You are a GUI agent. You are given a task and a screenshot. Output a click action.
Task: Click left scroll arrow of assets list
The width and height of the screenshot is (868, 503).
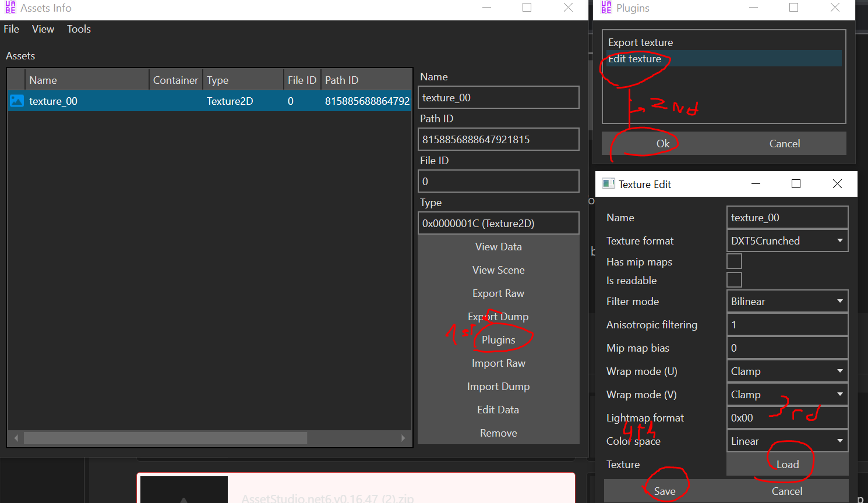[16, 438]
